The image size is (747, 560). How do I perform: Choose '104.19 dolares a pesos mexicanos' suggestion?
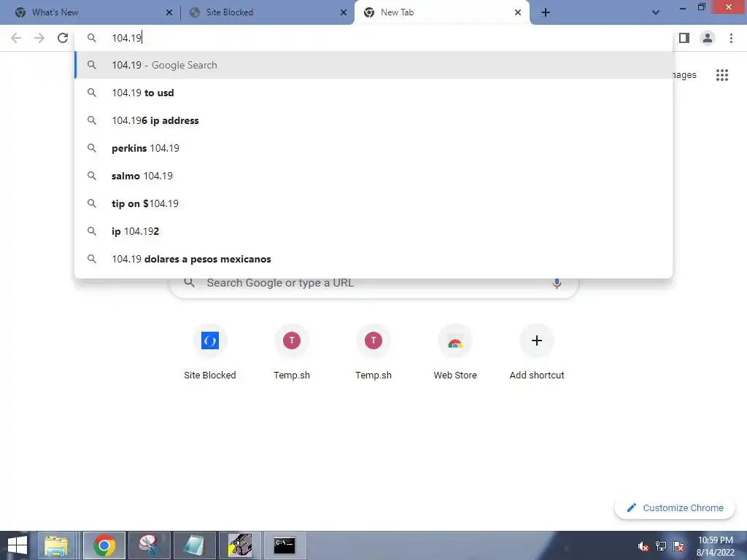pyautogui.click(x=374, y=259)
